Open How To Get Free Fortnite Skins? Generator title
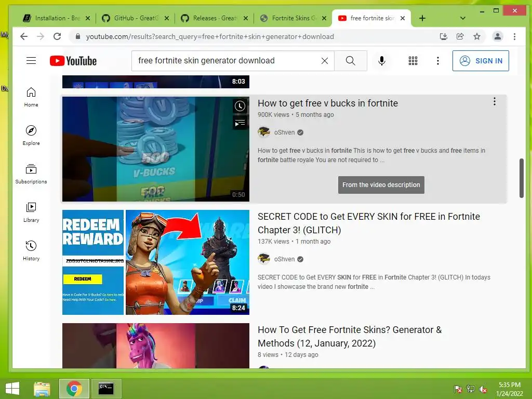 (x=350, y=337)
